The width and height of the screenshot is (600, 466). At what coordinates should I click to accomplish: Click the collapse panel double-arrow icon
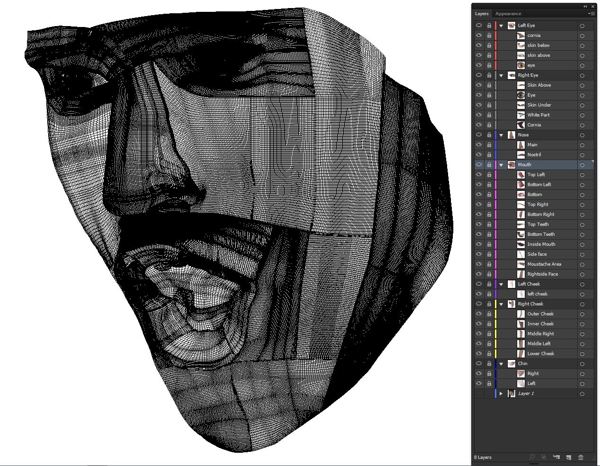coord(585,7)
